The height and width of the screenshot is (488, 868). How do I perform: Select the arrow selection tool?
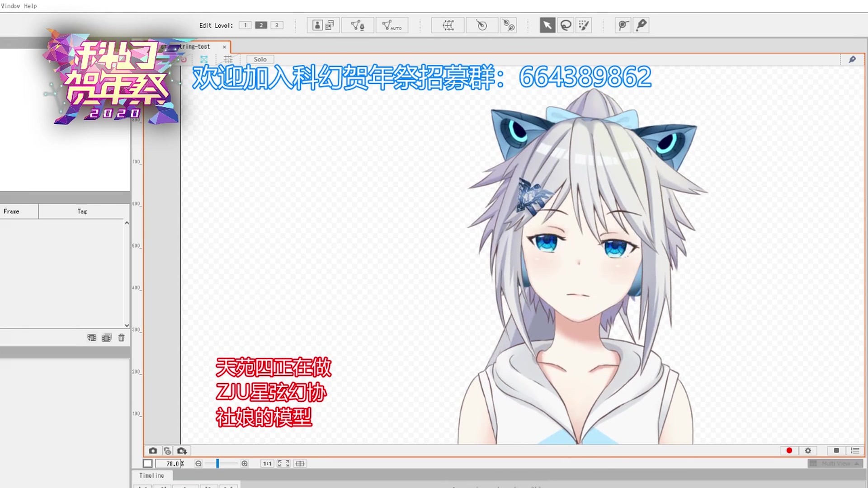pos(547,25)
